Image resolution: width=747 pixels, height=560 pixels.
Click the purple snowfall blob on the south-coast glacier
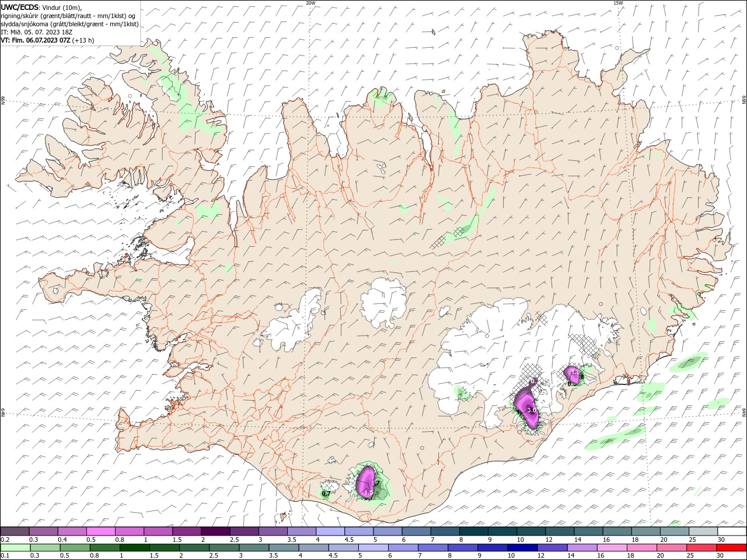pos(365,483)
